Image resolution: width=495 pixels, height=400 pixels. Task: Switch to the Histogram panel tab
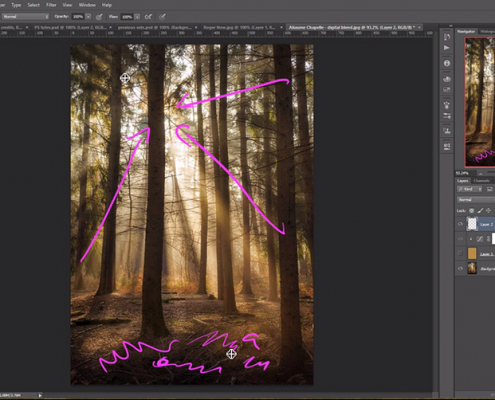(x=487, y=31)
